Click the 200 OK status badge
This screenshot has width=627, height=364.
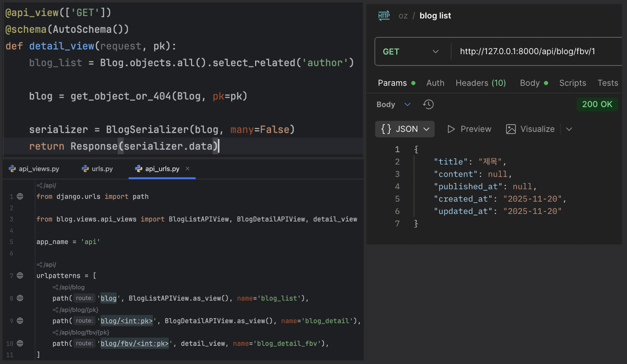coord(597,104)
